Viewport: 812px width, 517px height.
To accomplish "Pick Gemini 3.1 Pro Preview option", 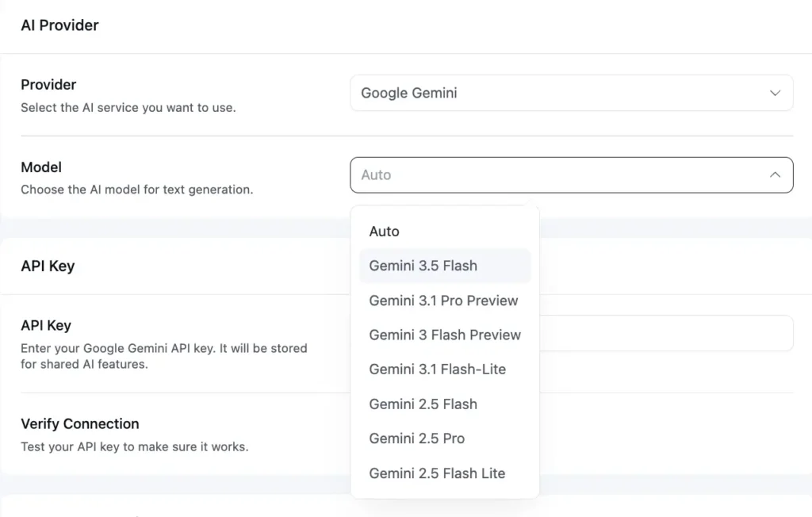I will 445,301.
